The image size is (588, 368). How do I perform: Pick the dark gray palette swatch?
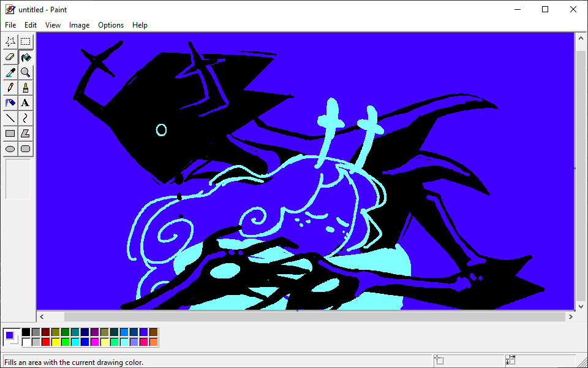36,332
